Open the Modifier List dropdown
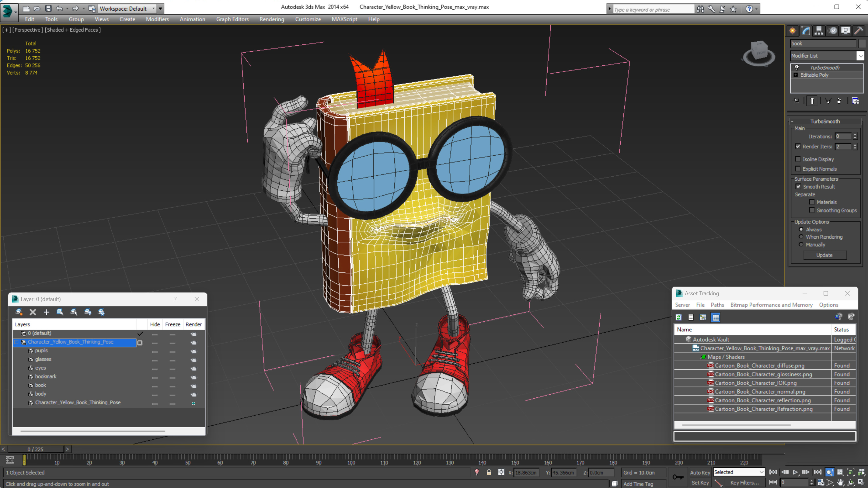Image resolution: width=868 pixels, height=488 pixels. pyautogui.click(x=861, y=56)
